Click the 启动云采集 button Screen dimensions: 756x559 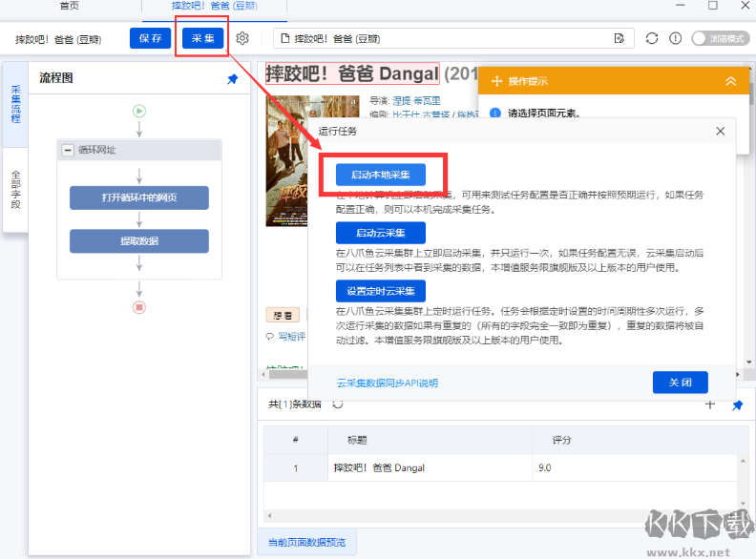pos(381,233)
